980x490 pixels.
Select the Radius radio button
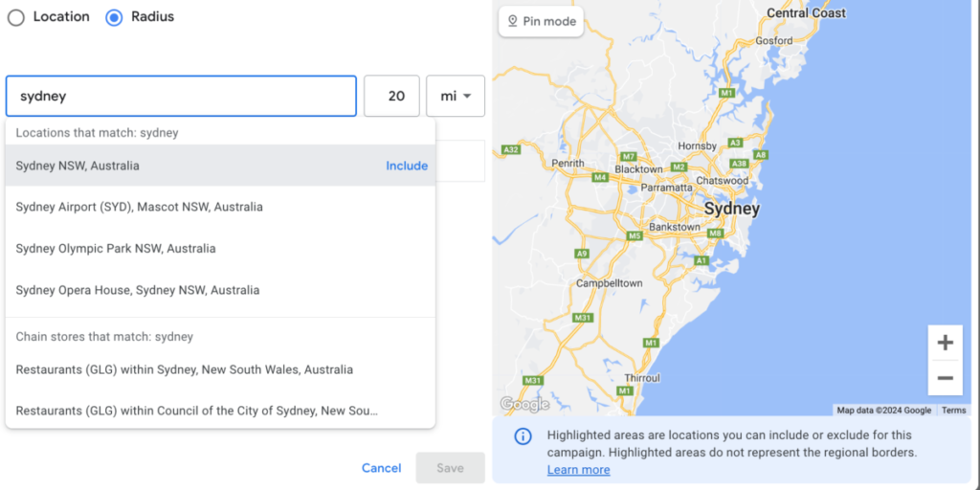114,17
